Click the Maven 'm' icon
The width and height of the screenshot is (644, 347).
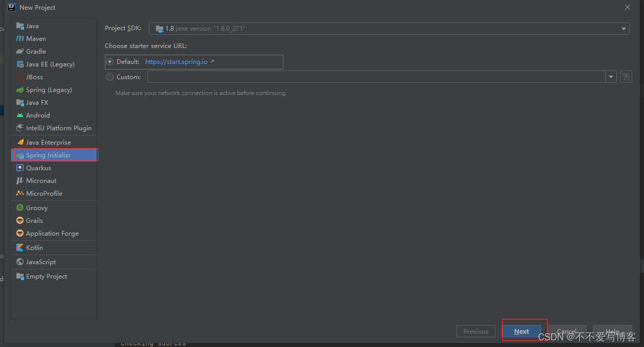pyautogui.click(x=20, y=39)
